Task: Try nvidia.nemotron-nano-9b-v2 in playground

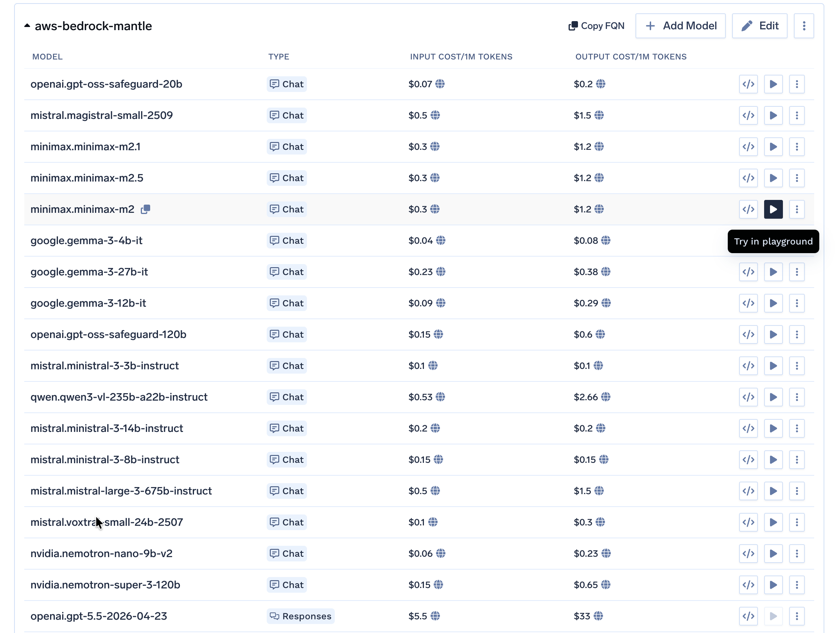Action: [x=773, y=554]
